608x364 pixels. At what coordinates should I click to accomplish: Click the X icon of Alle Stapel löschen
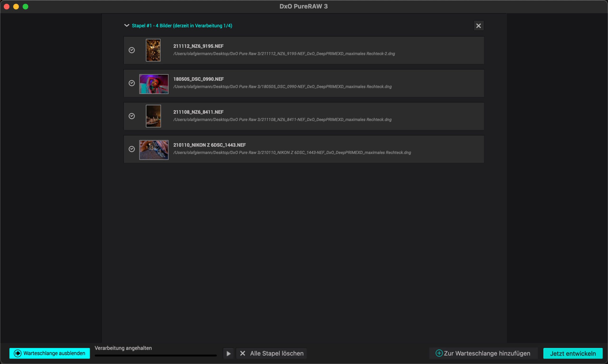(x=242, y=354)
